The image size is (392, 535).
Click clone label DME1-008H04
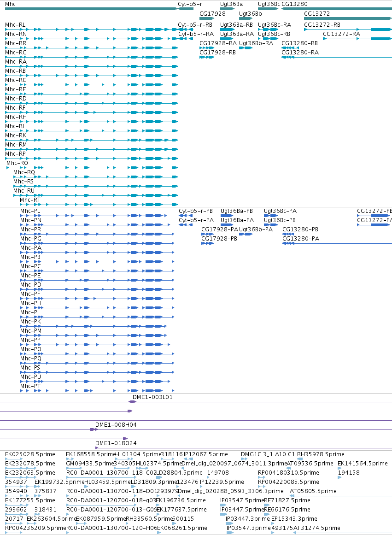pyautogui.click(x=116, y=425)
